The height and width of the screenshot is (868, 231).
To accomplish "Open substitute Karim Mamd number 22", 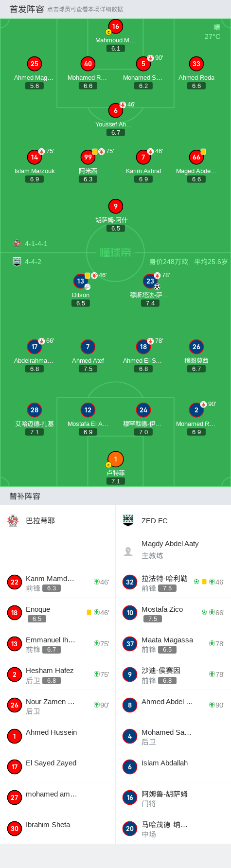I will point(15,582).
